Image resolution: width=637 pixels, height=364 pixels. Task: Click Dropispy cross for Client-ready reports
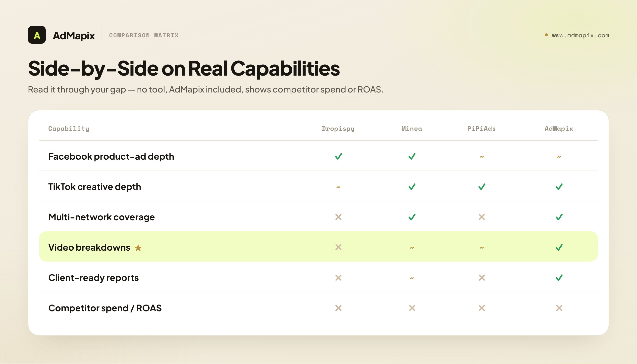click(338, 278)
